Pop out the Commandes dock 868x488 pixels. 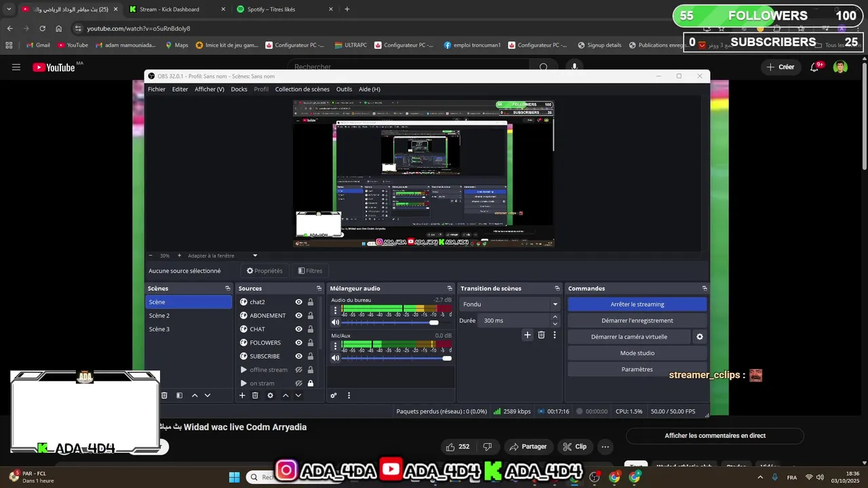(705, 289)
